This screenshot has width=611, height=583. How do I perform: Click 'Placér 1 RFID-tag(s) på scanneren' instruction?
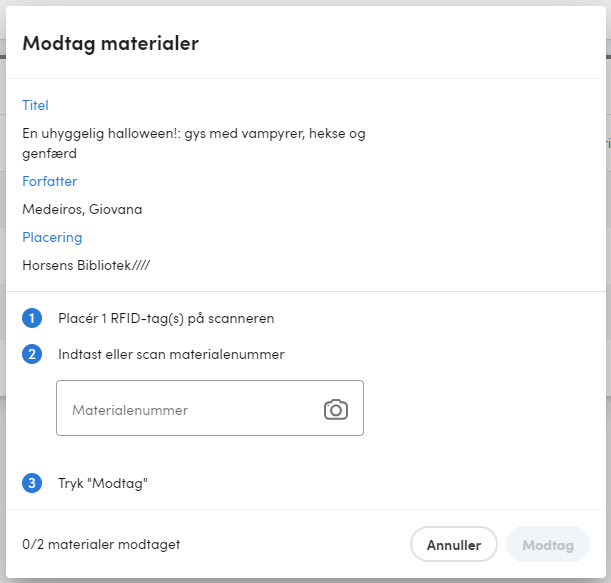(x=166, y=318)
